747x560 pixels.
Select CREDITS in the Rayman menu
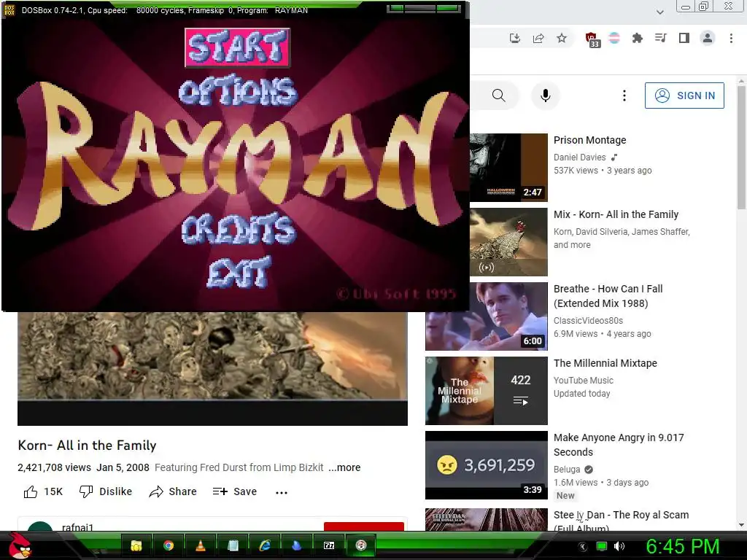point(239,229)
